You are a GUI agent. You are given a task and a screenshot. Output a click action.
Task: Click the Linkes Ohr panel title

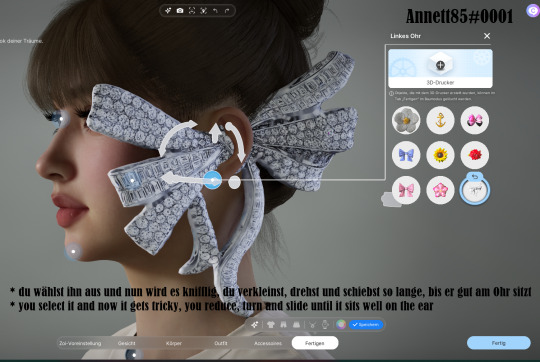pyautogui.click(x=405, y=36)
